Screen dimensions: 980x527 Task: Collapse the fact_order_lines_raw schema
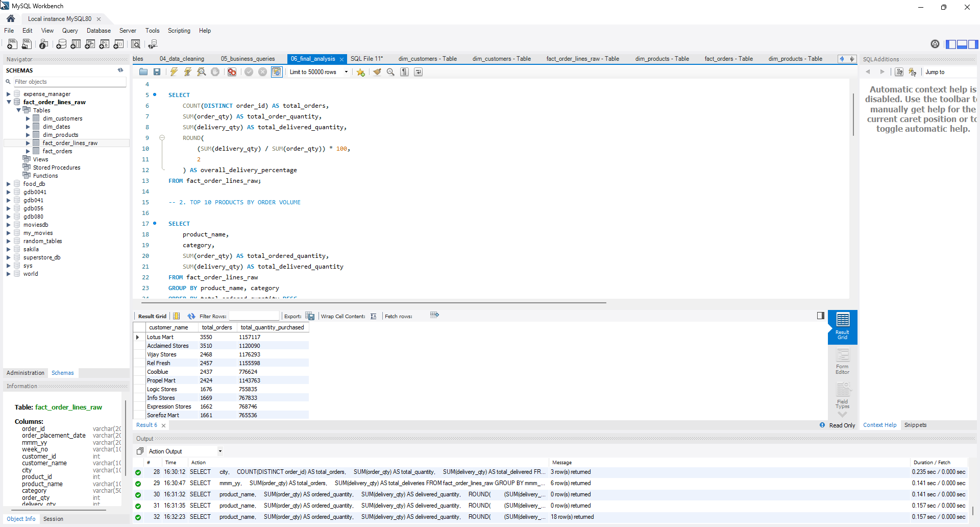pos(9,102)
